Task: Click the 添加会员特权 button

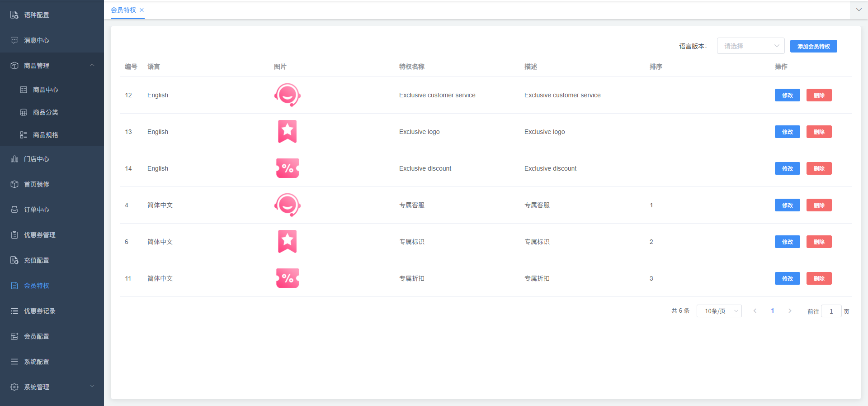Action: point(813,46)
